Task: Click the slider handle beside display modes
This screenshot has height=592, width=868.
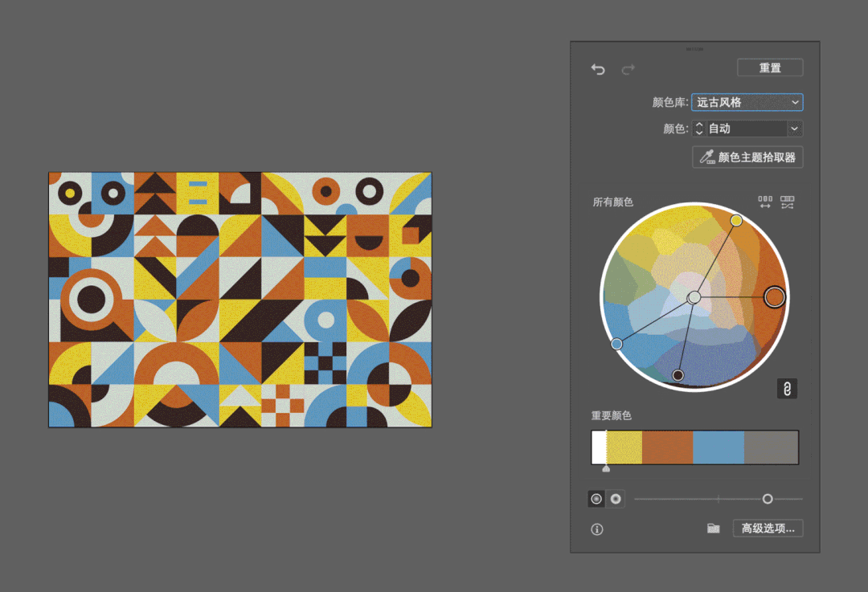Action: pyautogui.click(x=768, y=499)
